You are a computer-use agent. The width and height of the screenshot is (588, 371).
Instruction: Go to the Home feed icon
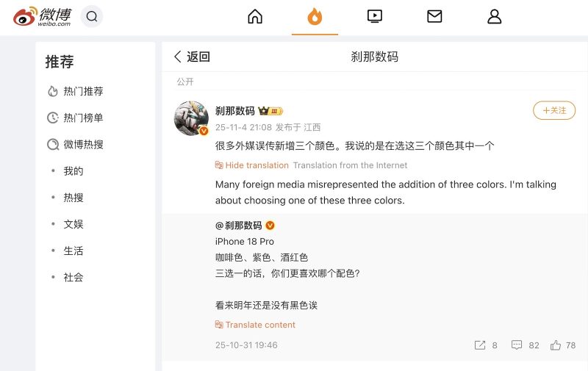click(255, 16)
